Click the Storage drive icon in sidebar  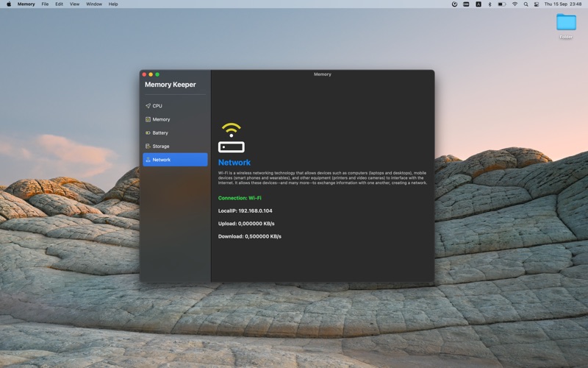coord(148,146)
